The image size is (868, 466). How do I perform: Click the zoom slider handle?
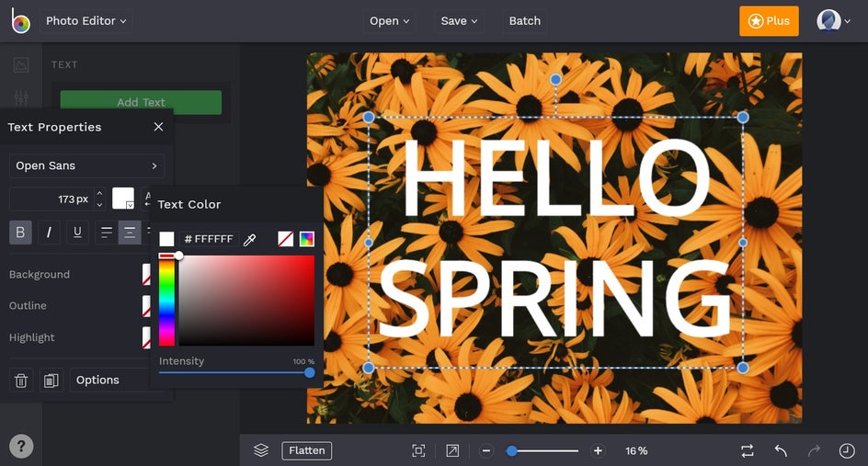pos(512,451)
